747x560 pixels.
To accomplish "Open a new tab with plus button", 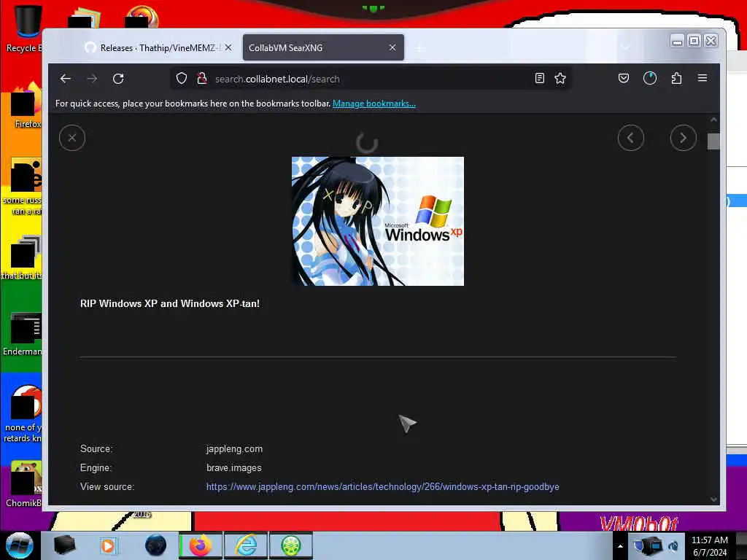I will [x=419, y=48].
